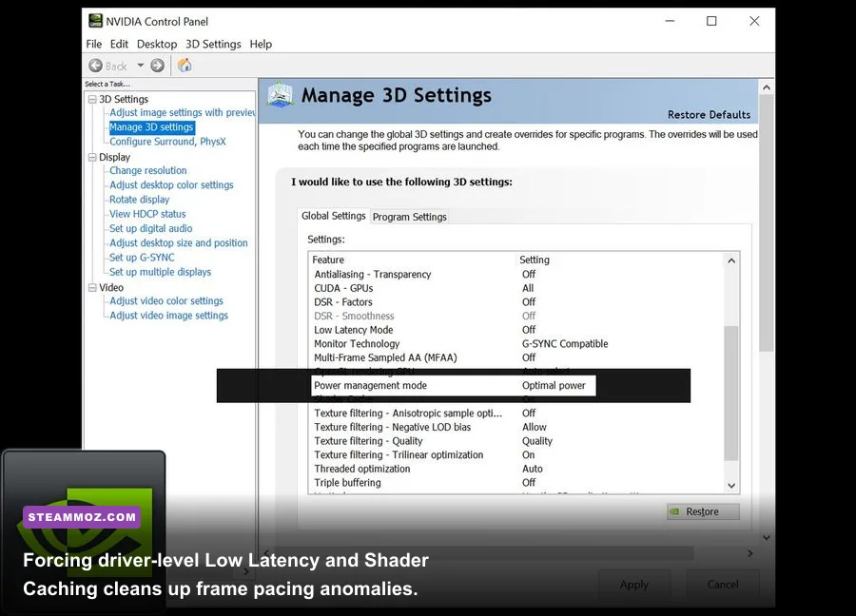Collapse the Video tree node
Image resolution: width=856 pixels, height=616 pixels.
(x=92, y=287)
